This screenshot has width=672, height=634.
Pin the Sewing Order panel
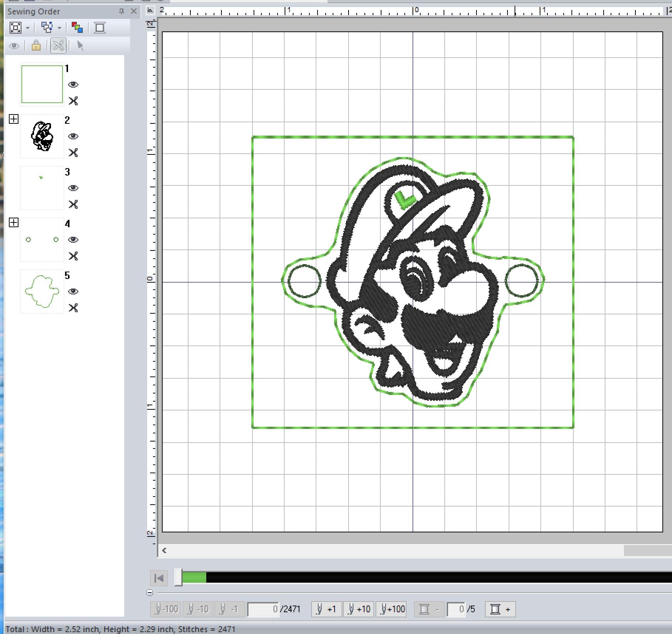point(121,11)
